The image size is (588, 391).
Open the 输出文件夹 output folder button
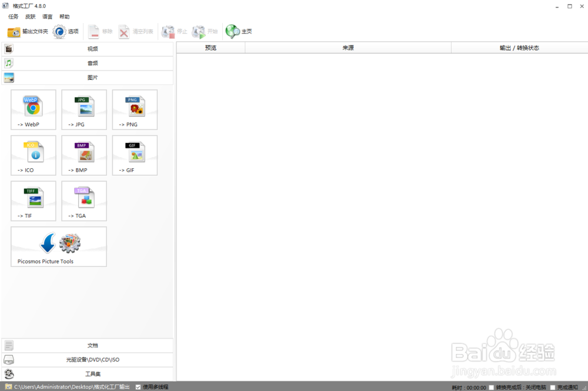[28, 32]
